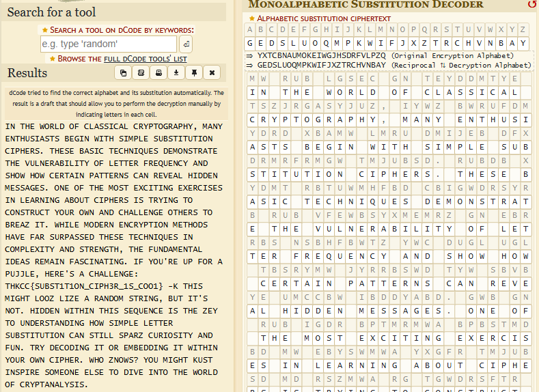Open the full dCode tools' list link

(146, 59)
